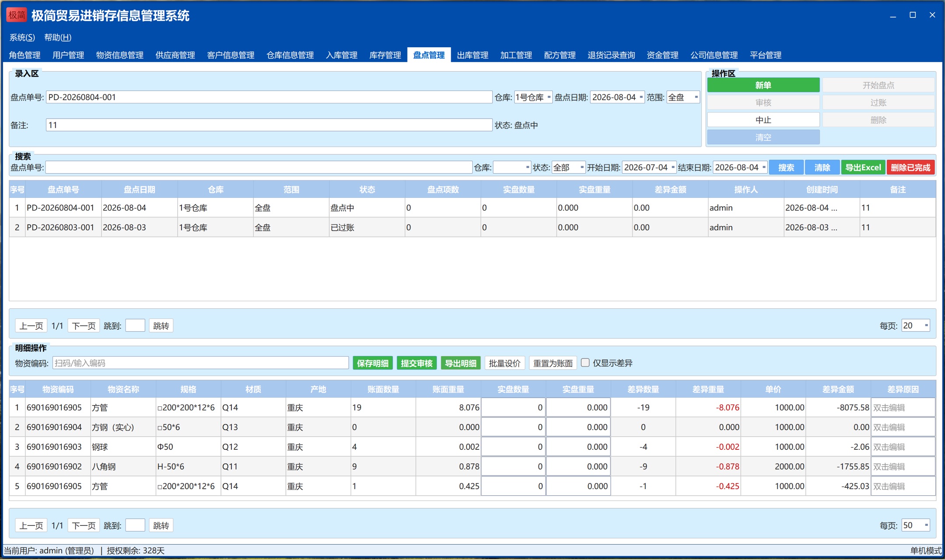Viewport: 945px width, 560px height.
Task: Click the lower pager 跳到 page field
Action: pyautogui.click(x=135, y=525)
